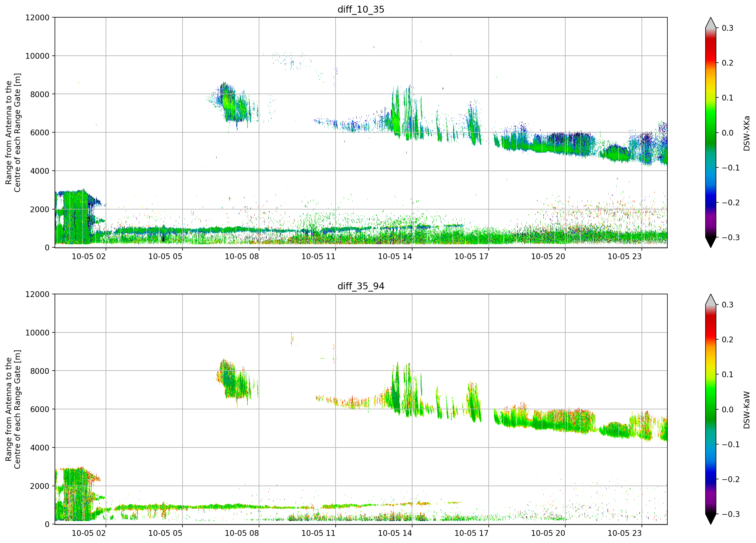Screen dimensions: 756x543
Task: Click the 4000 y-tick of diff_35_94 plot
Action: [x=40, y=448]
